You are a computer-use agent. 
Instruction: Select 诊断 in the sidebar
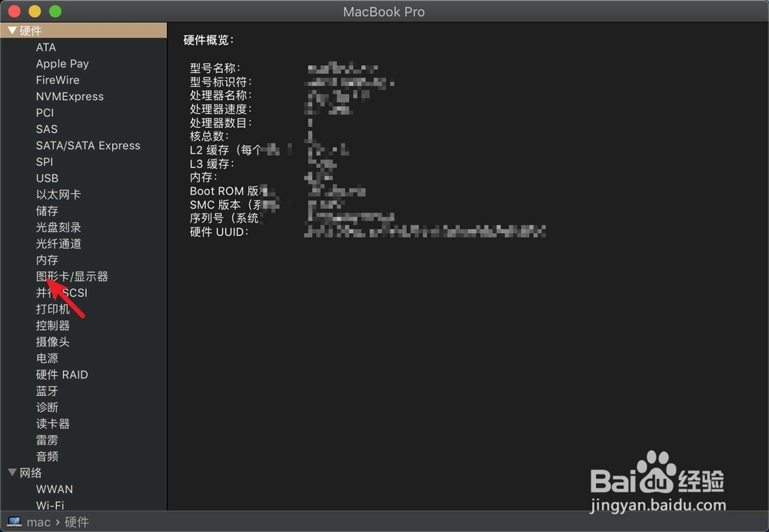[x=47, y=407]
